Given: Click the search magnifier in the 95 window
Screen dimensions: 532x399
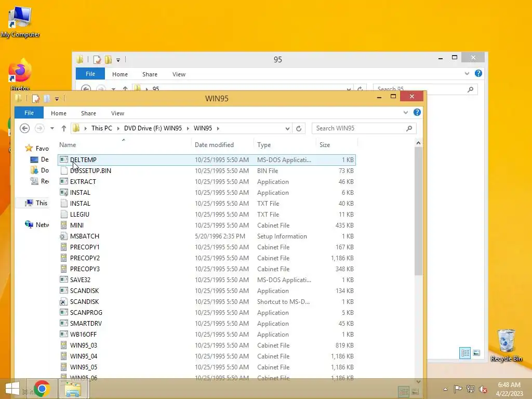Looking at the screenshot, I should 470,89.
